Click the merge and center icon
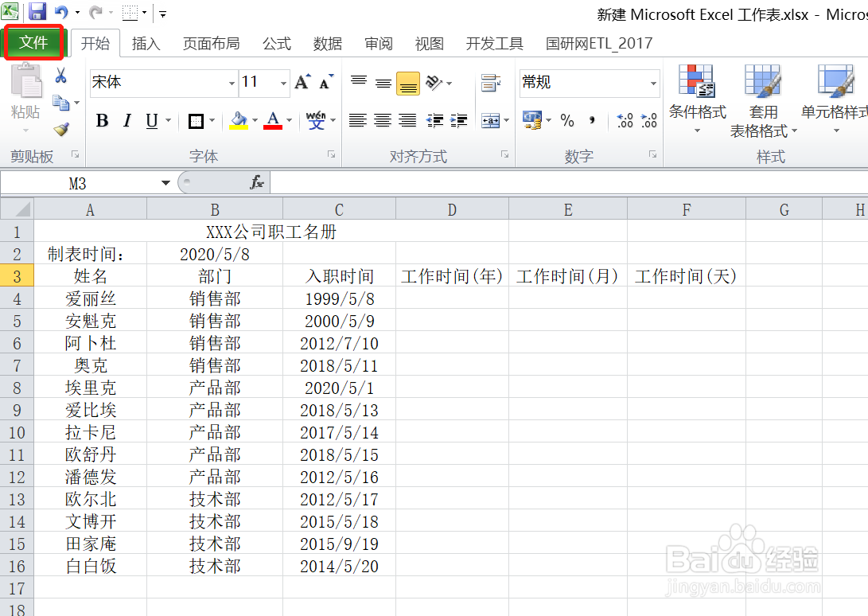The height and width of the screenshot is (616, 868). coord(488,120)
